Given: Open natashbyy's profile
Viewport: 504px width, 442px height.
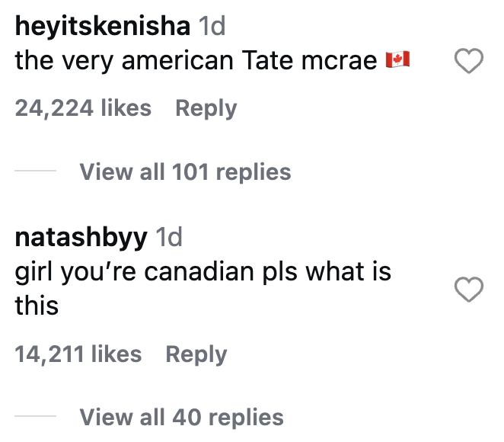Looking at the screenshot, I should (x=81, y=238).
